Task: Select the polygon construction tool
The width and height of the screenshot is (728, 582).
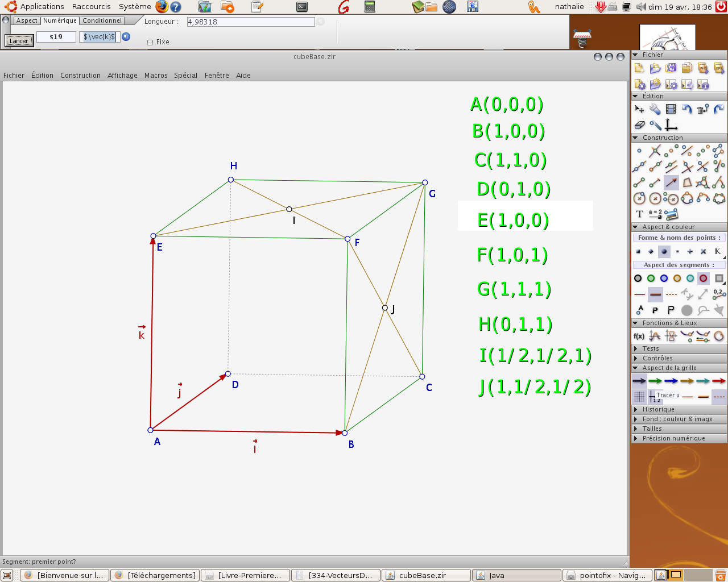Action: click(x=687, y=182)
